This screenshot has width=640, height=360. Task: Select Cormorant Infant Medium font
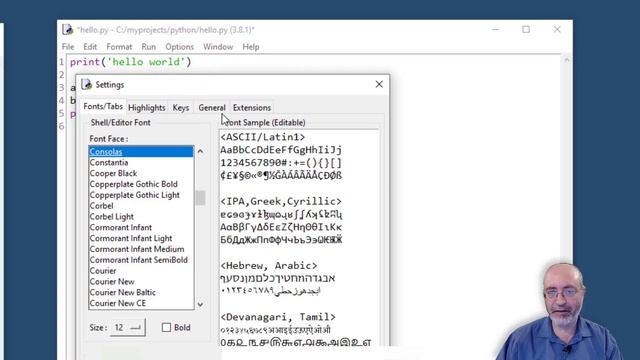click(x=141, y=249)
